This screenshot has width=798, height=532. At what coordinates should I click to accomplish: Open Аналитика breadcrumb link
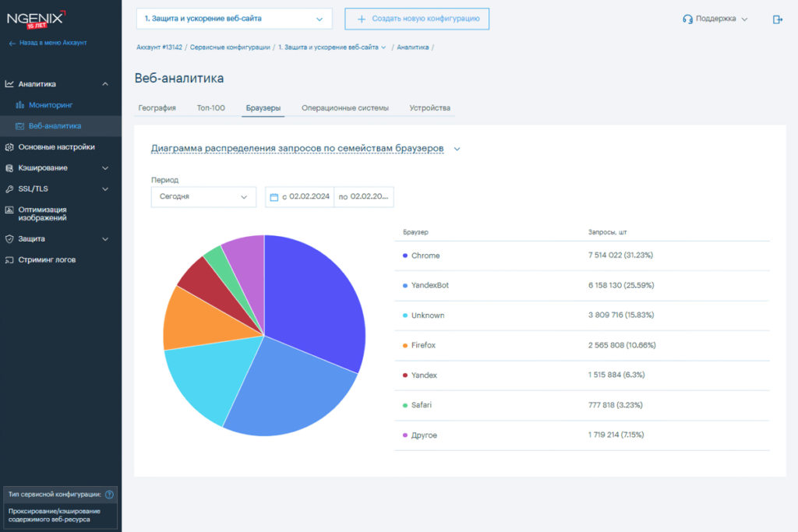tap(413, 48)
